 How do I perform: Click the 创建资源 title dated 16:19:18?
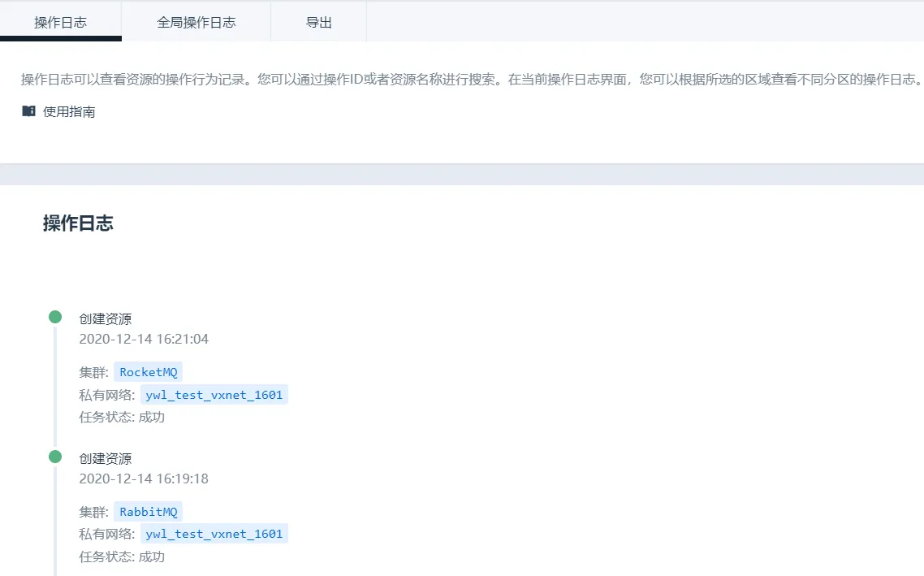tap(105, 459)
